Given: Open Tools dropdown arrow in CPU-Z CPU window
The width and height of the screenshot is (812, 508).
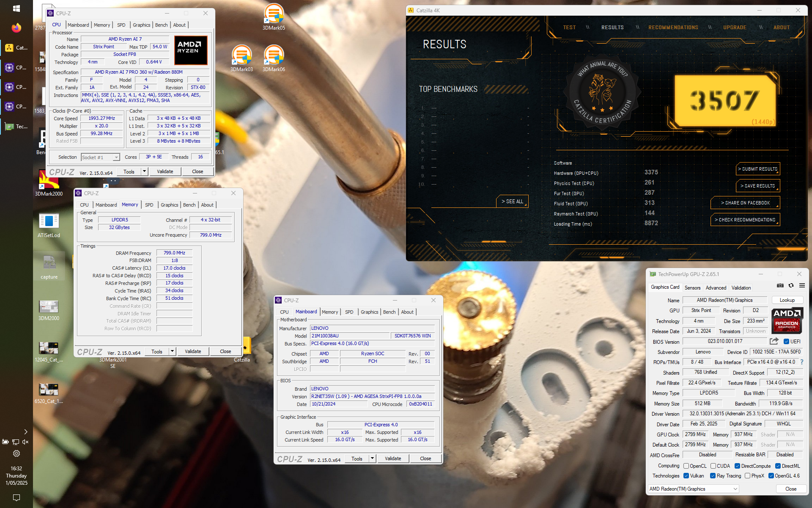Looking at the screenshot, I should click(144, 171).
